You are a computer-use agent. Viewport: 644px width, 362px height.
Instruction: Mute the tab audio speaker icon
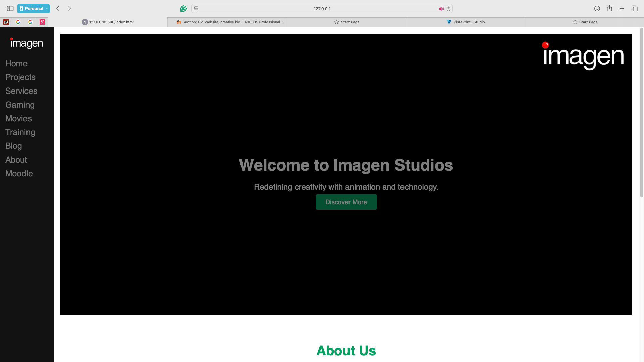(x=441, y=9)
